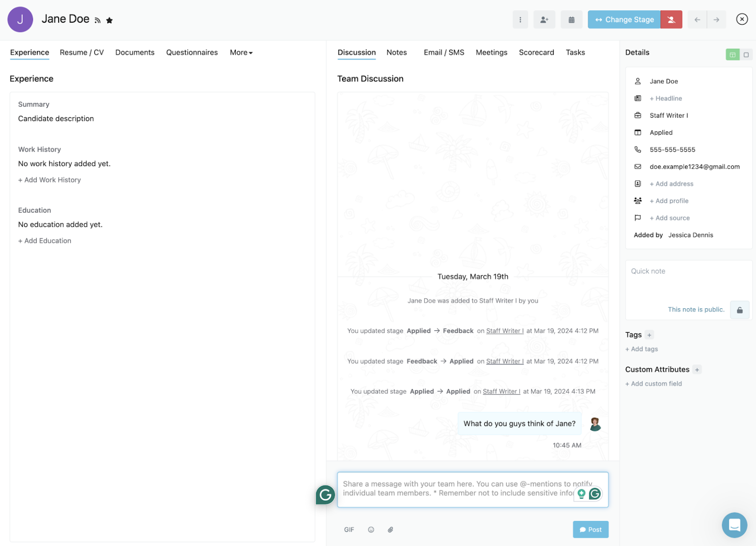This screenshot has height=546, width=756.
Task: Go to next candidate with the forward arrow
Action: [x=716, y=19]
